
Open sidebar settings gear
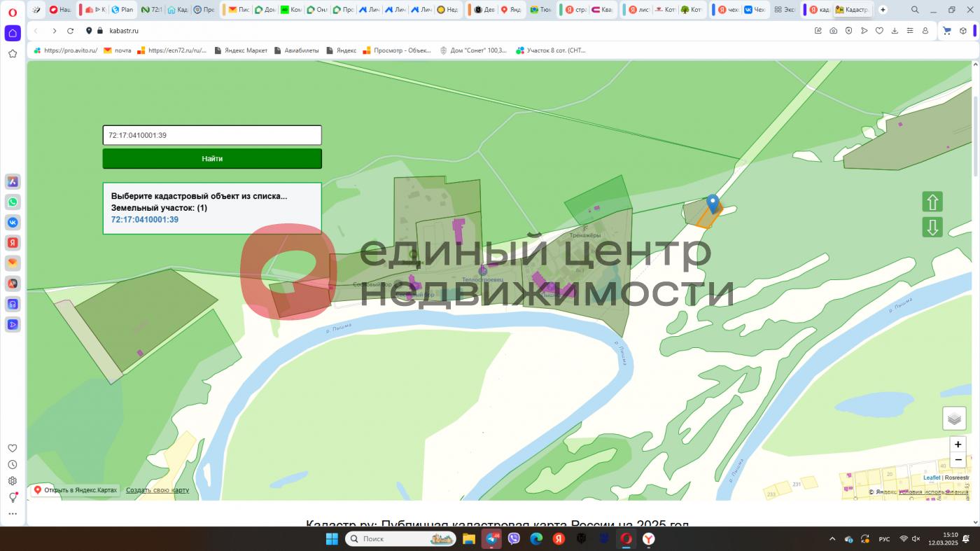(13, 481)
